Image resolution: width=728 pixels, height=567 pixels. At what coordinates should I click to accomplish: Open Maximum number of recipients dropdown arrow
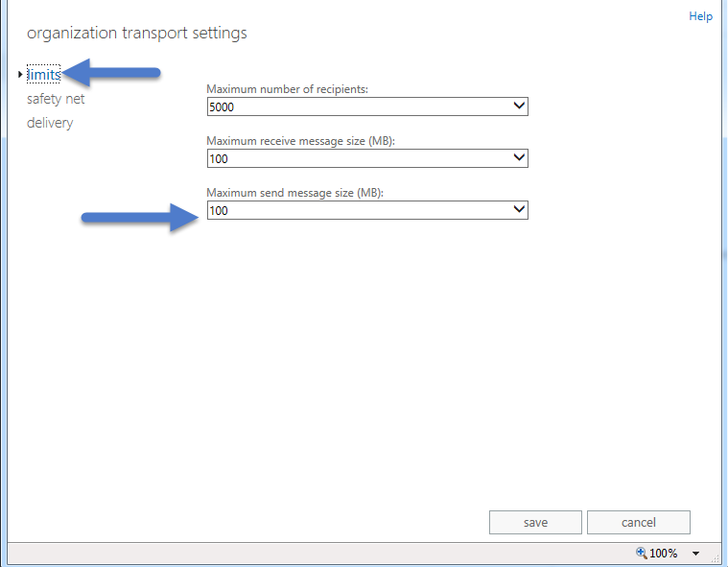[519, 106]
